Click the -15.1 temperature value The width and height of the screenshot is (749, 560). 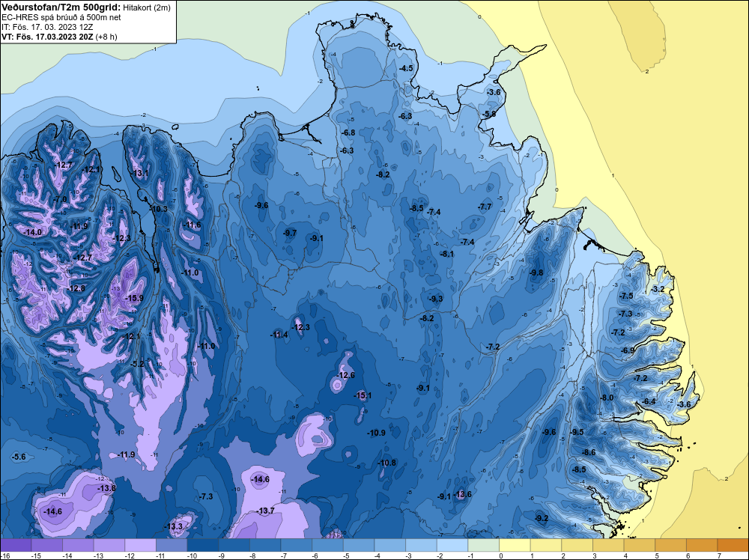point(363,395)
